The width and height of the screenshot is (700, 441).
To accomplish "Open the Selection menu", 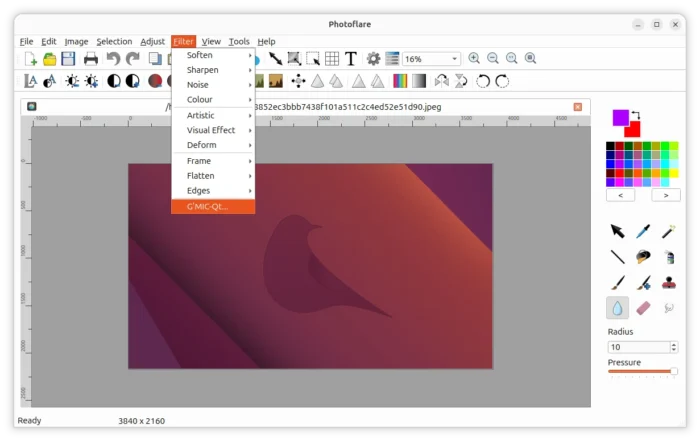I will point(114,41).
